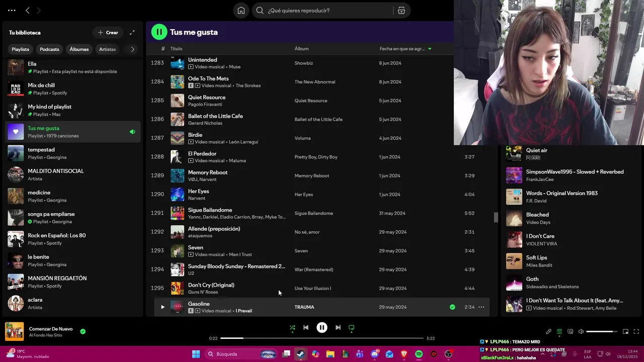Select the Artistas filter chip

[x=107, y=49]
